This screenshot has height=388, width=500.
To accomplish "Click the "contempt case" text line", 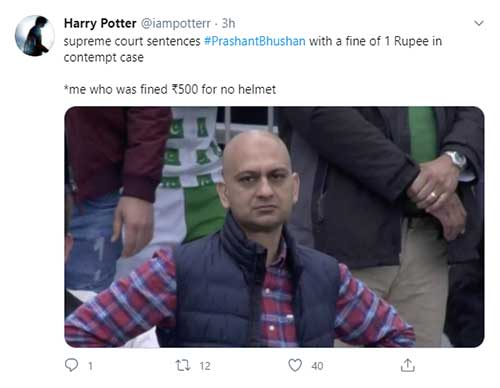I will pos(104,58).
